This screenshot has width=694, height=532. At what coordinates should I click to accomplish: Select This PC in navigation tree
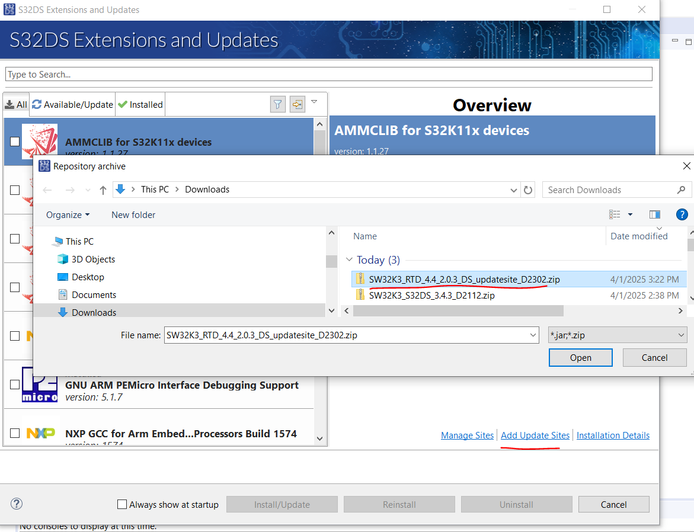(79, 241)
